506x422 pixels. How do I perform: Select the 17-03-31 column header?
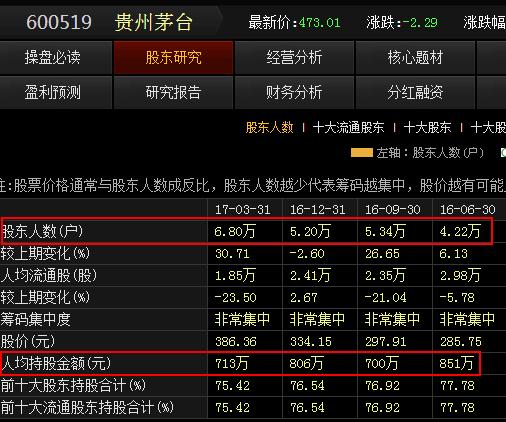tap(242, 210)
